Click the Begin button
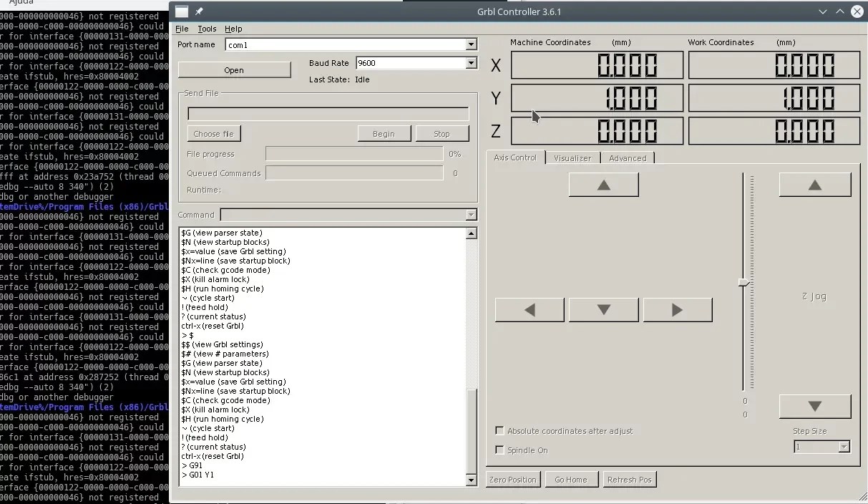Viewport: 868px width, 504px height. [384, 134]
